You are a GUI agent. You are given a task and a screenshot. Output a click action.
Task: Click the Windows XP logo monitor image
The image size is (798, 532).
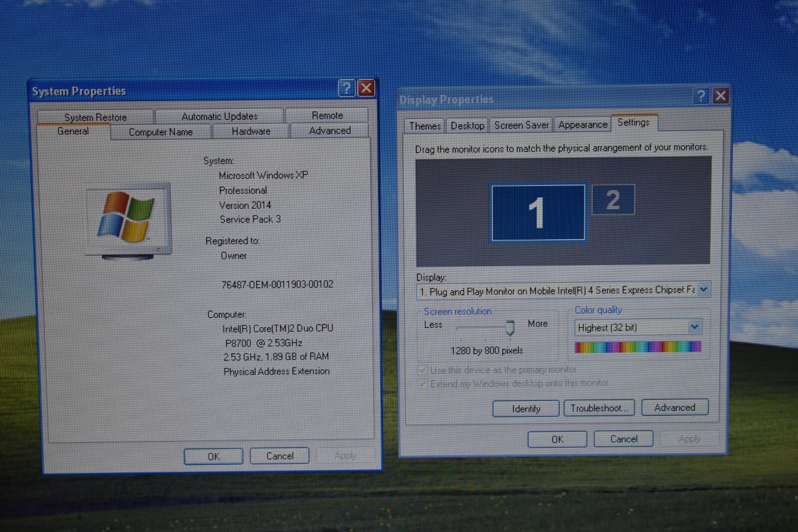pos(129,221)
